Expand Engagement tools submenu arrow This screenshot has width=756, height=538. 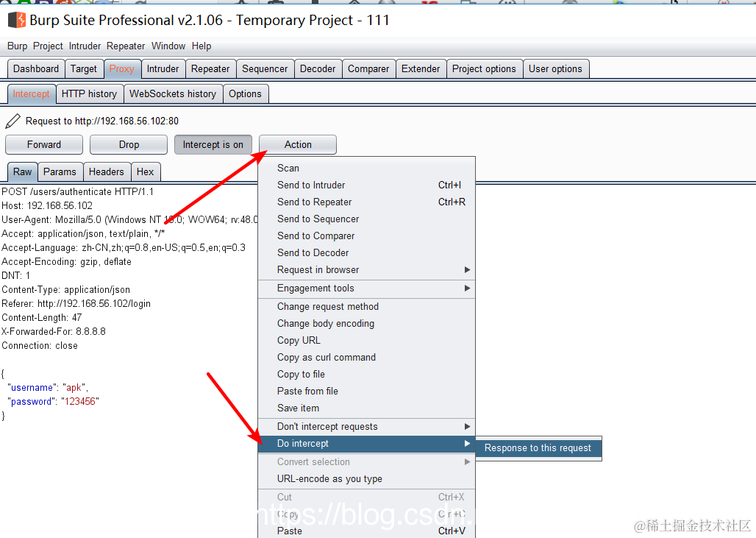pos(467,288)
